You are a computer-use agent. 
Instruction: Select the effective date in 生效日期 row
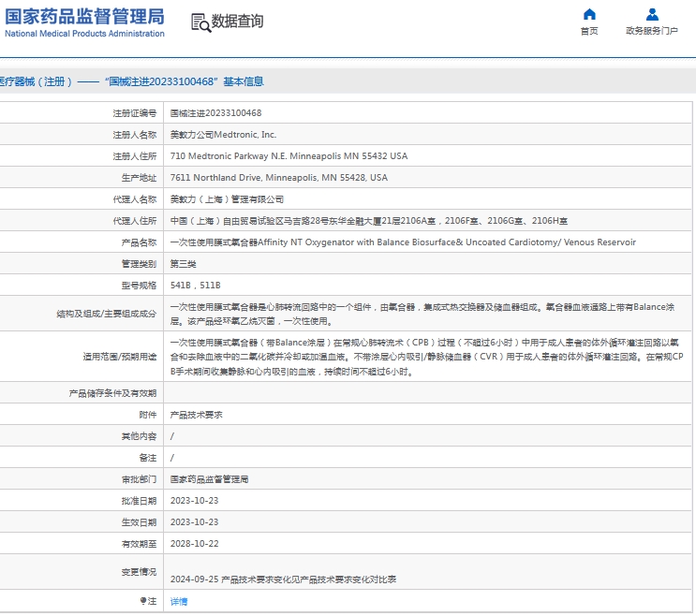click(x=195, y=522)
